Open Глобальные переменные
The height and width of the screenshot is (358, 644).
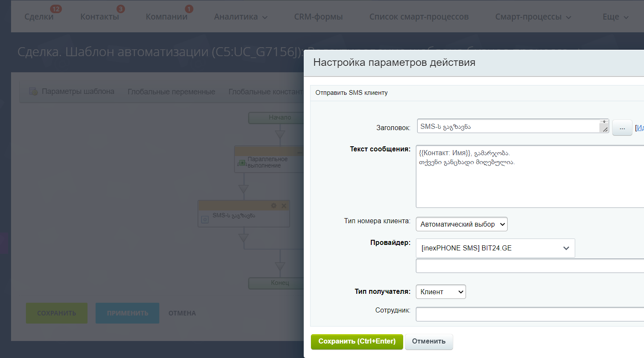click(x=171, y=91)
